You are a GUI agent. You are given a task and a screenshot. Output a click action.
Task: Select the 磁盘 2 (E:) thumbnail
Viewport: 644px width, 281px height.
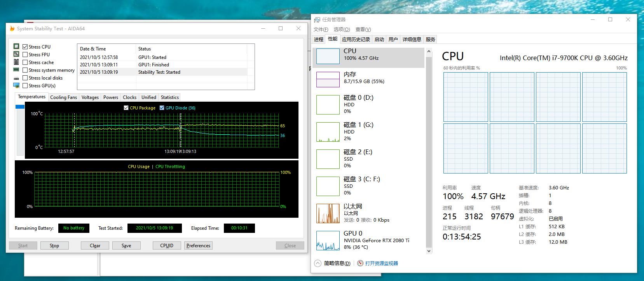pos(328,159)
